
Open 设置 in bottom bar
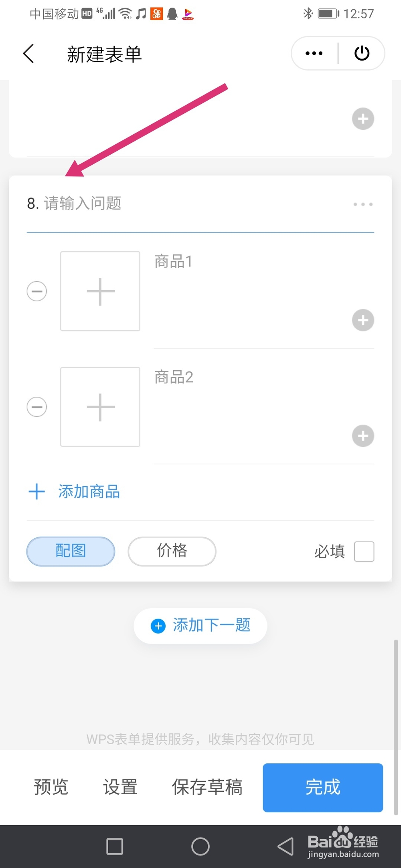120,787
